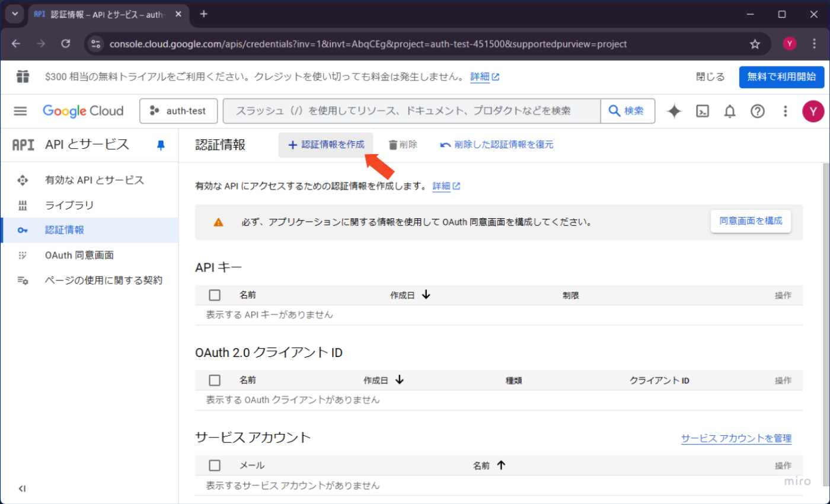830x504 pixels.
Task: Toggle select-all checkbox in サービス アカウント table
Action: click(x=215, y=465)
